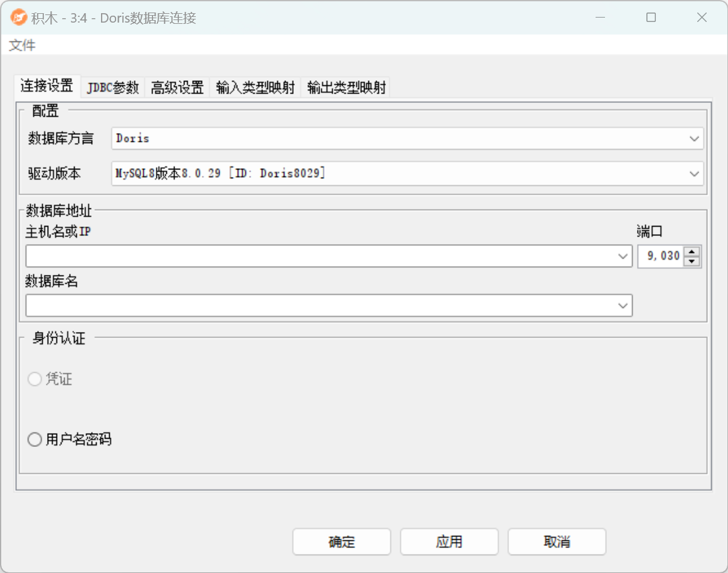Switch to the JDBC参数 tab
Viewport: 728px width, 573px height.
coord(113,87)
